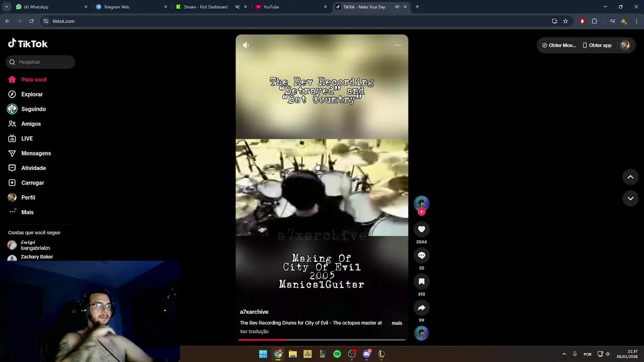Follow a7xarchive using the red plus badge
Viewport: 644px width, 362px height.
(x=422, y=212)
